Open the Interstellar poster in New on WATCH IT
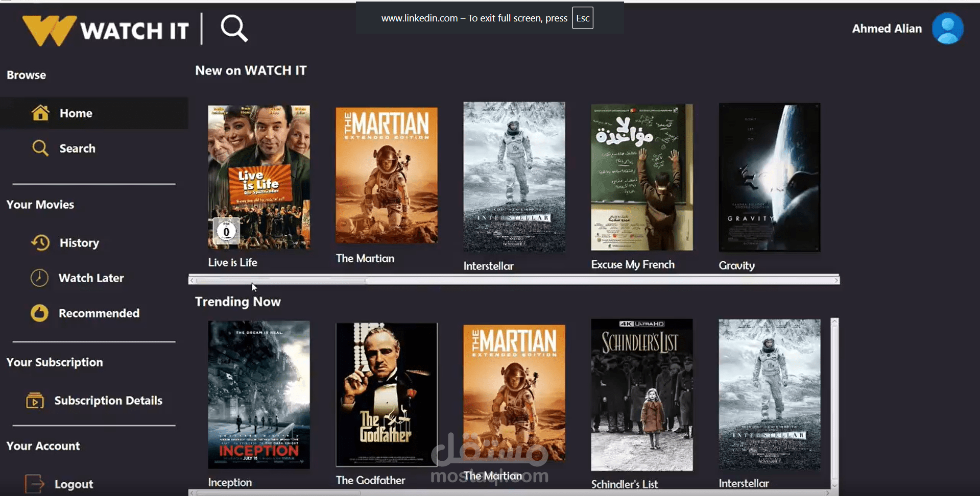The image size is (980, 496). coord(514,177)
